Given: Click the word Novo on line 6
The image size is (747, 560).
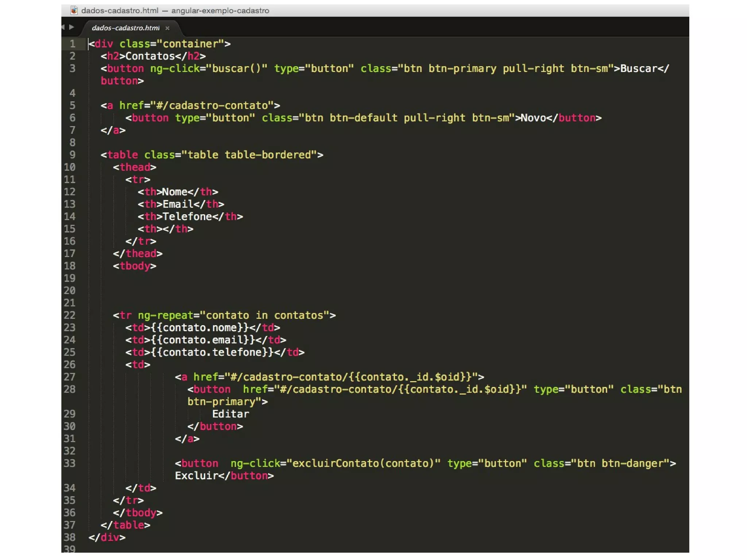Looking at the screenshot, I should 533,118.
